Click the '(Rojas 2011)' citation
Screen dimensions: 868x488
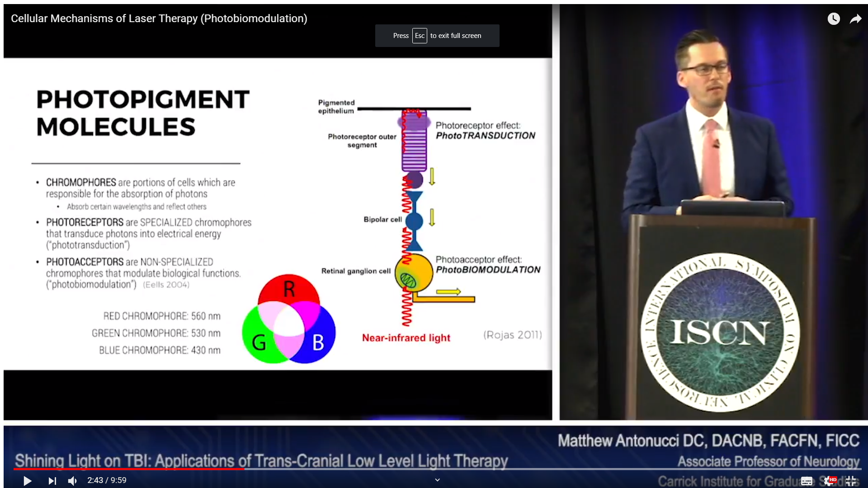tap(513, 335)
